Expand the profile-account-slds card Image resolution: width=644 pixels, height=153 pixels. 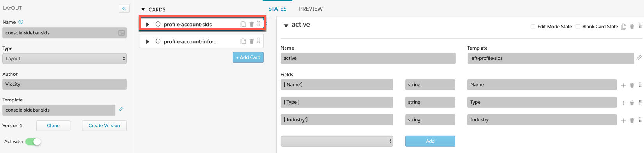(x=148, y=24)
